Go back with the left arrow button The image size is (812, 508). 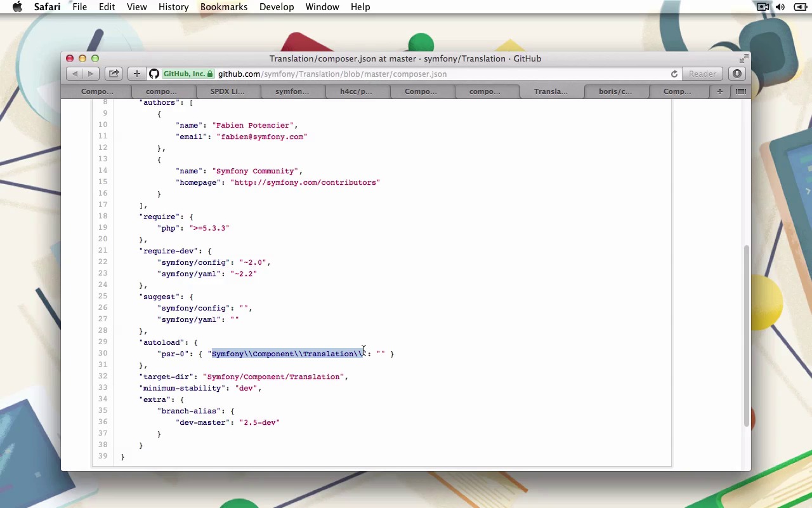pyautogui.click(x=75, y=74)
